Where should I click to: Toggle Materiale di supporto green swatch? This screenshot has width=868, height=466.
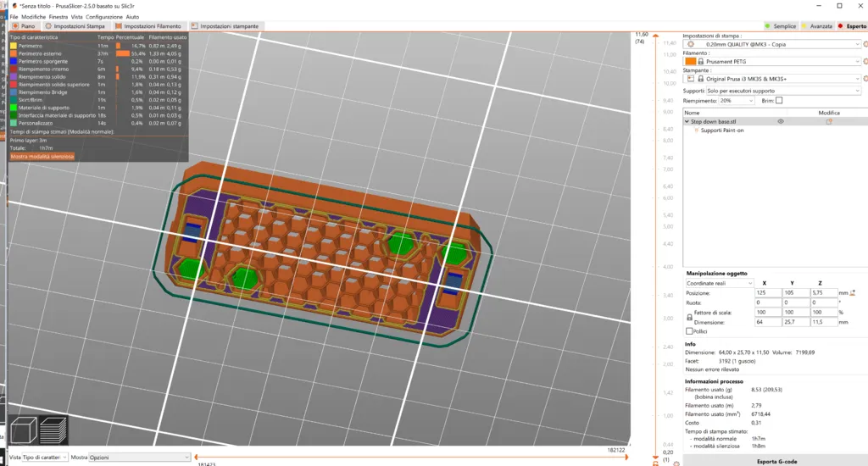[14, 108]
